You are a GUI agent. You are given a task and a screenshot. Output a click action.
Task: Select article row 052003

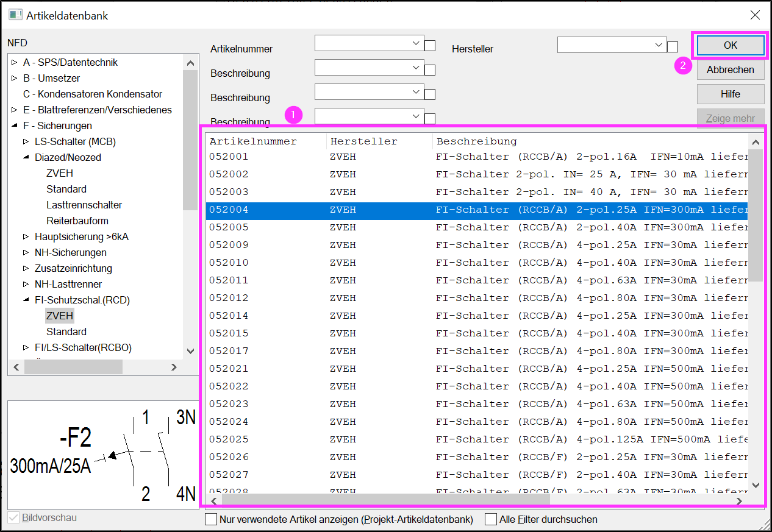pos(477,191)
